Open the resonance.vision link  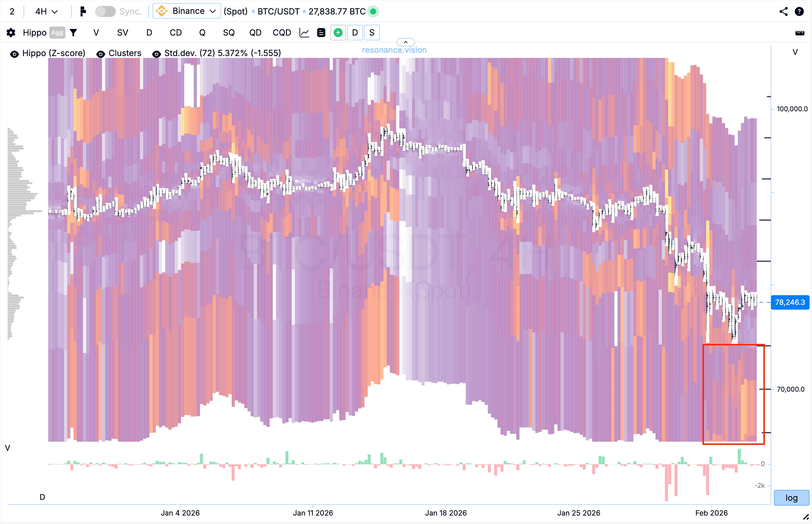coord(394,50)
